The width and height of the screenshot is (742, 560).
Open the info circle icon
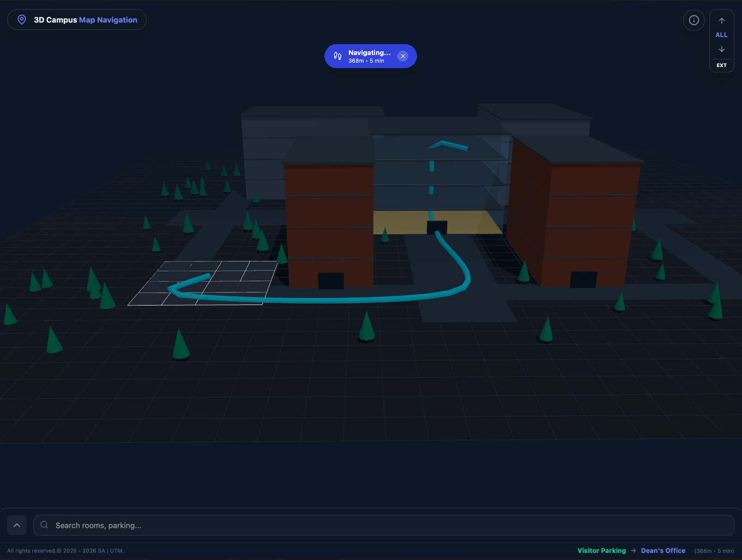(694, 20)
